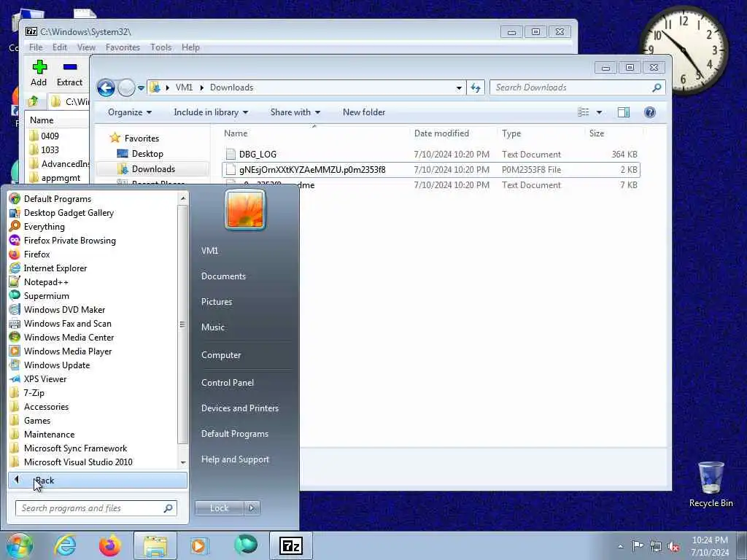Click Back in Start menu
The height and width of the screenshot is (560, 747).
(x=98, y=481)
